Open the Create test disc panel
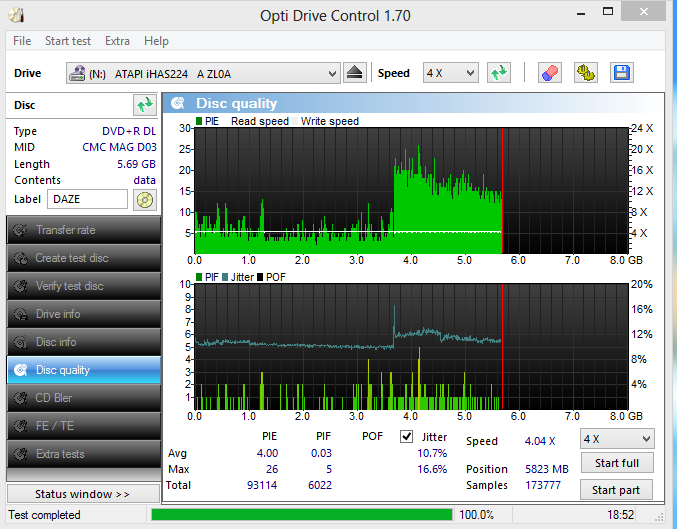Viewport: 677px width, 529px height. coord(84,258)
